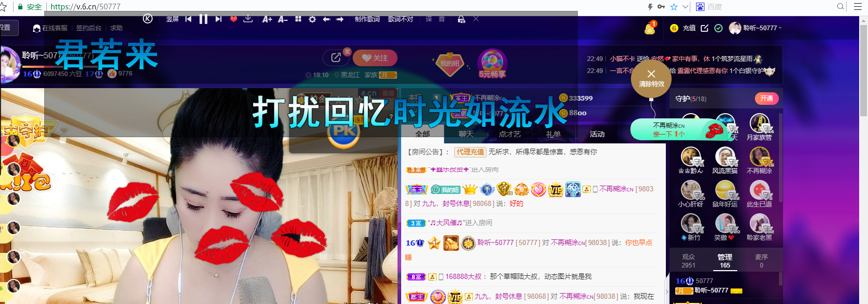The width and height of the screenshot is (868, 304).
Task: Toggle lyrics translation 译
Action: coord(429,19)
